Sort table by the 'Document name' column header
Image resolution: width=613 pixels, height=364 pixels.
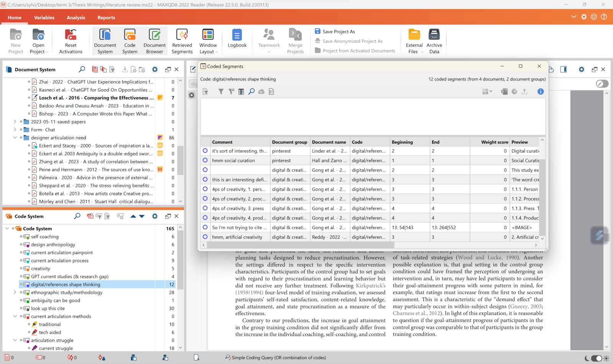point(329,142)
